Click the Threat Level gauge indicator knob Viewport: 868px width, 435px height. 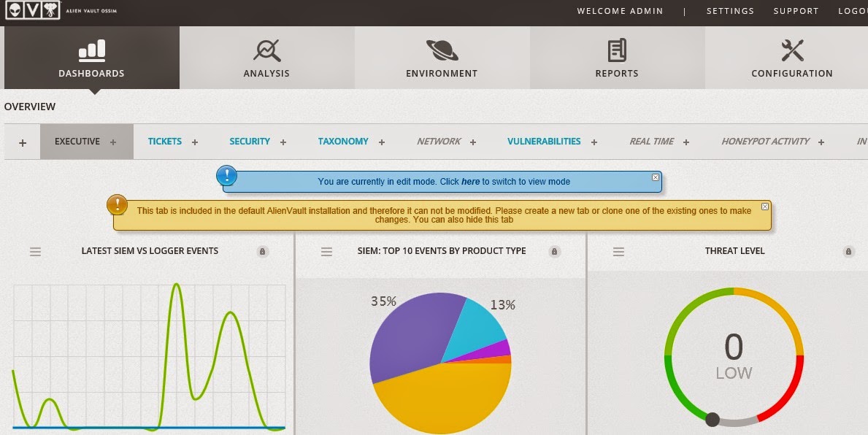point(713,419)
